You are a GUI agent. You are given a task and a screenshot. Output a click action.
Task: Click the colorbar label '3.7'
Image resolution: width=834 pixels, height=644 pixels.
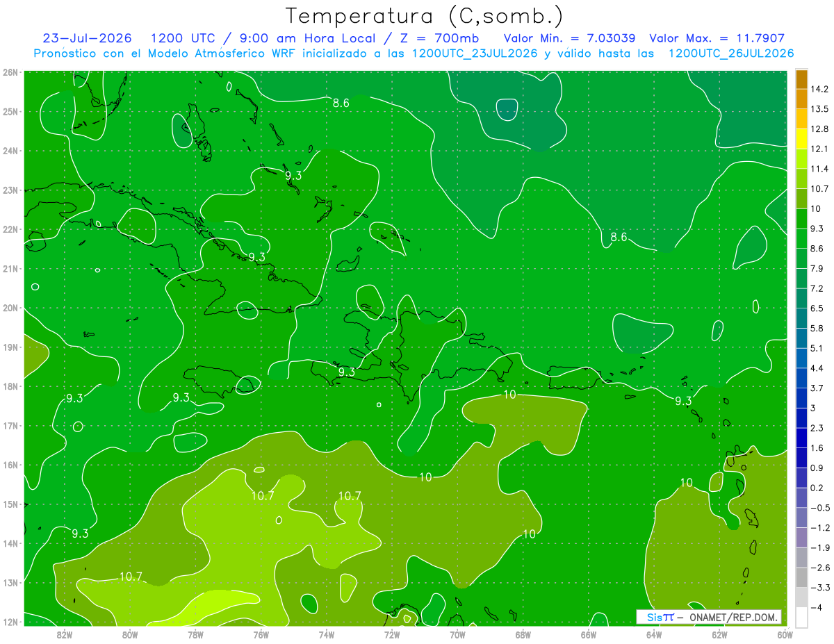[x=818, y=388]
